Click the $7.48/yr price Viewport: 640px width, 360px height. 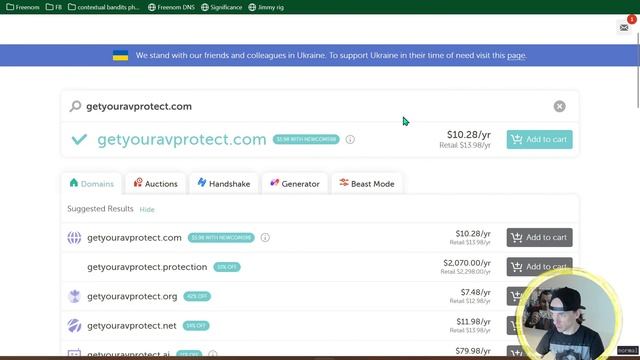476,292
